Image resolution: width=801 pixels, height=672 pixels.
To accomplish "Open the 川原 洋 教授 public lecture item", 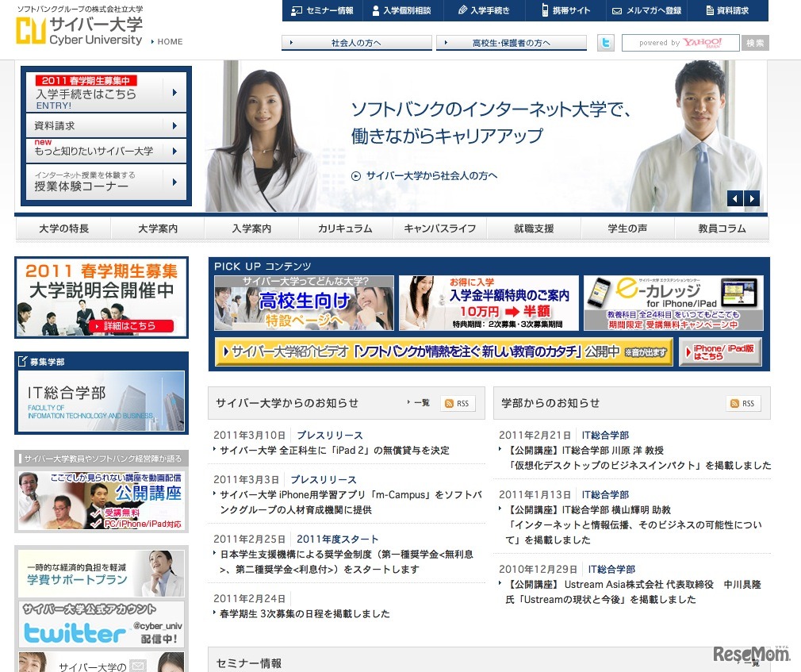I will 638,458.
